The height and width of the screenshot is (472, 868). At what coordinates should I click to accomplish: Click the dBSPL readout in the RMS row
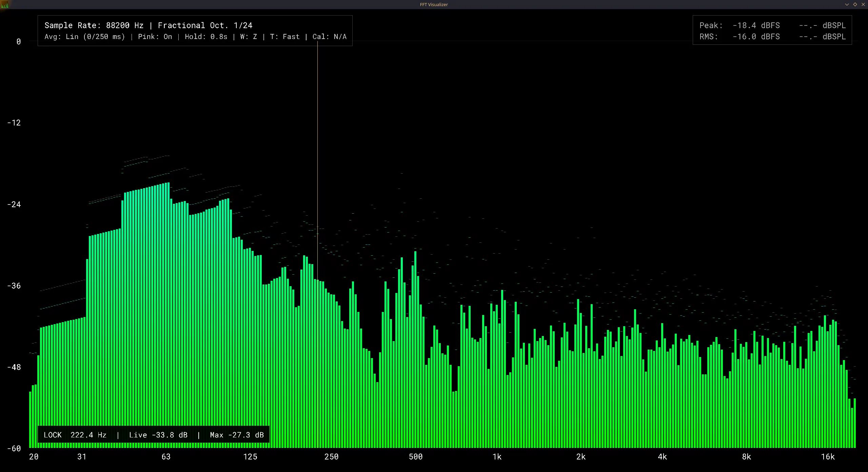tap(822, 37)
